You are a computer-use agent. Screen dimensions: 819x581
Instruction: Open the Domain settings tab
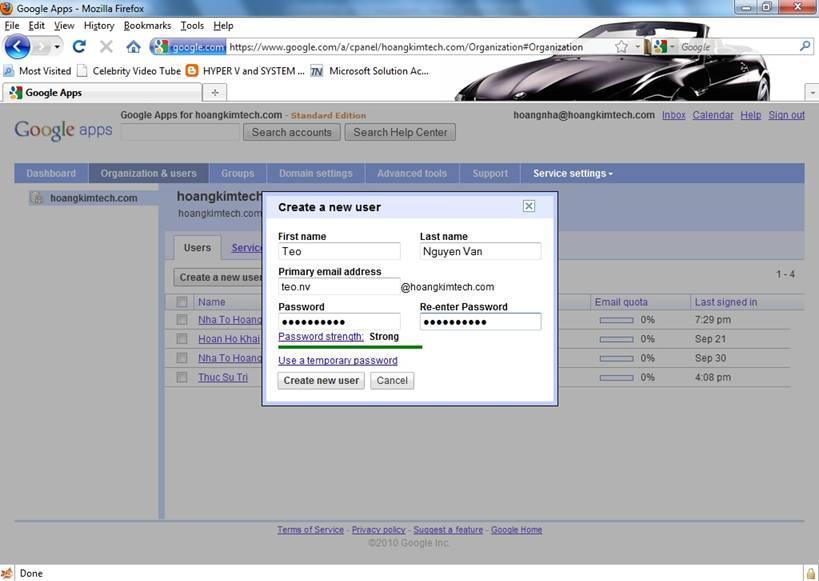point(315,173)
